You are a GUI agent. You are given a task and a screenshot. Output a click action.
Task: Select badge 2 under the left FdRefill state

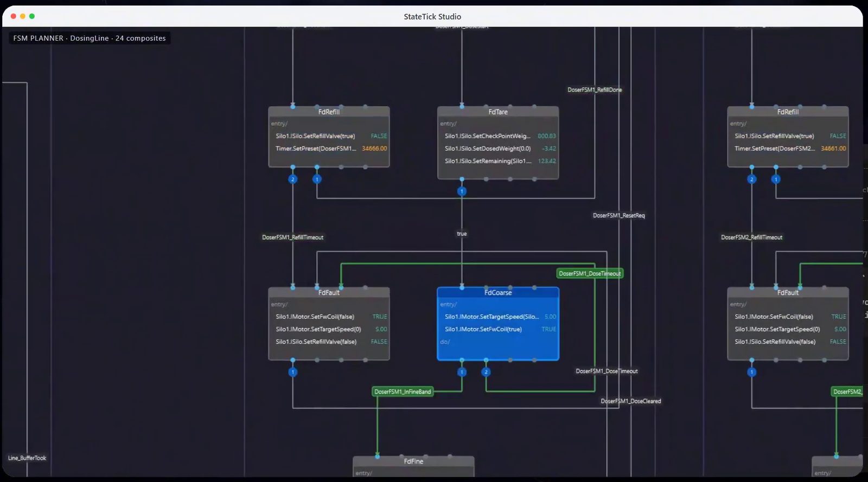(293, 179)
